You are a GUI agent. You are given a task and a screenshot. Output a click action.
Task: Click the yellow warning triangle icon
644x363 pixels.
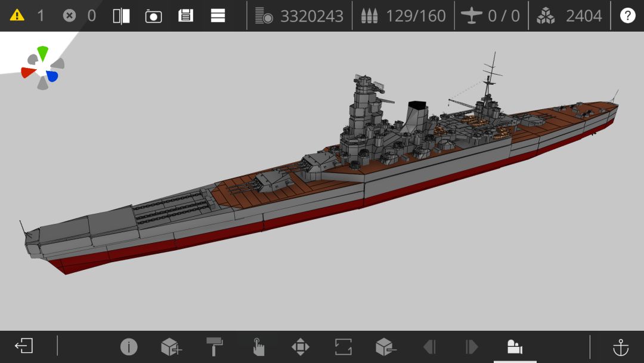[17, 16]
